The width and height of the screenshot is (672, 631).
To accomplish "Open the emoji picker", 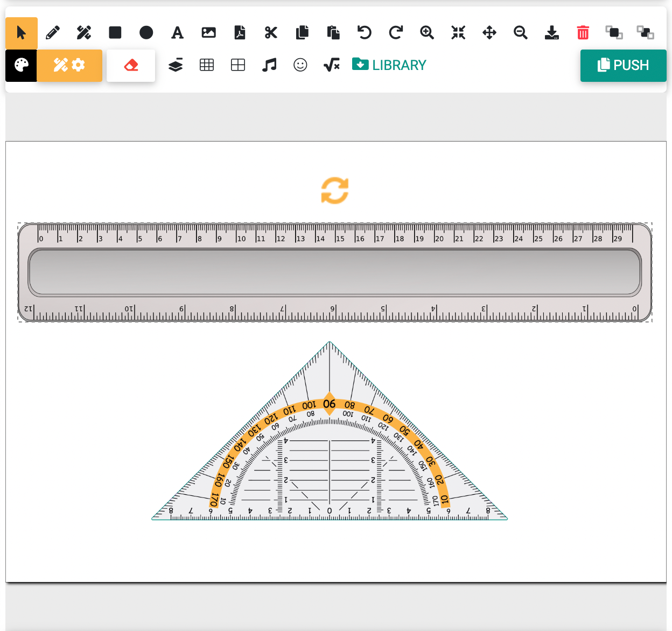I will [300, 65].
